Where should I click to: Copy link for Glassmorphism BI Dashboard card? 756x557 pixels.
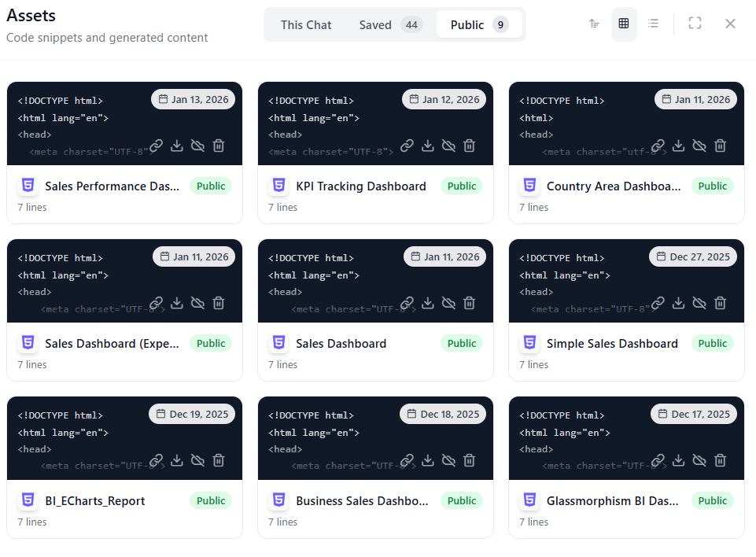point(658,460)
